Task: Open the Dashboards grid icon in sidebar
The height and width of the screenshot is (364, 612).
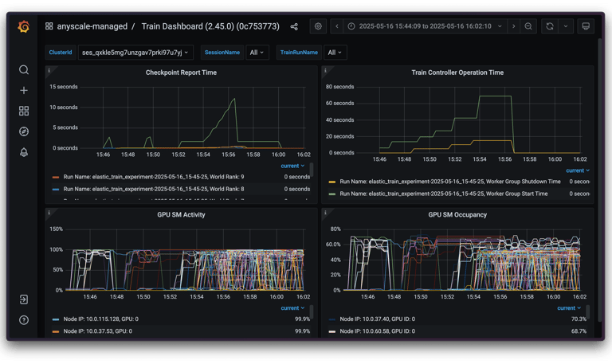Action: pyautogui.click(x=24, y=111)
